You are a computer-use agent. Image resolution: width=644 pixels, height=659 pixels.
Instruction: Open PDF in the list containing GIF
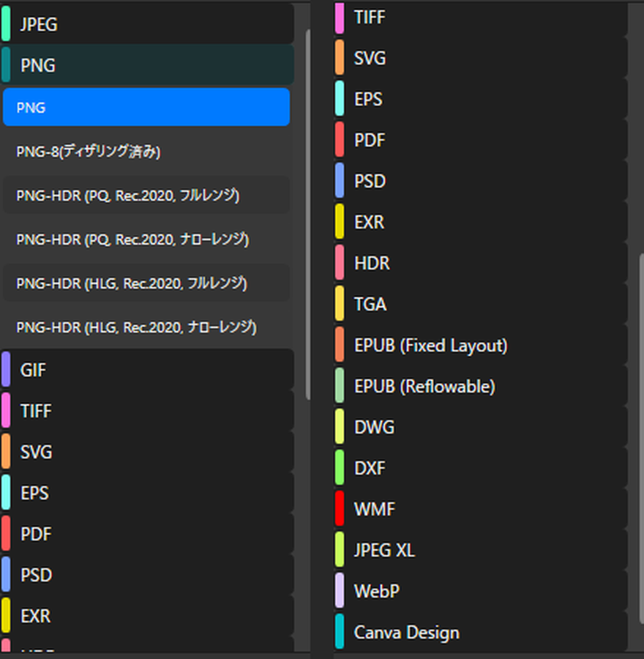[147, 534]
